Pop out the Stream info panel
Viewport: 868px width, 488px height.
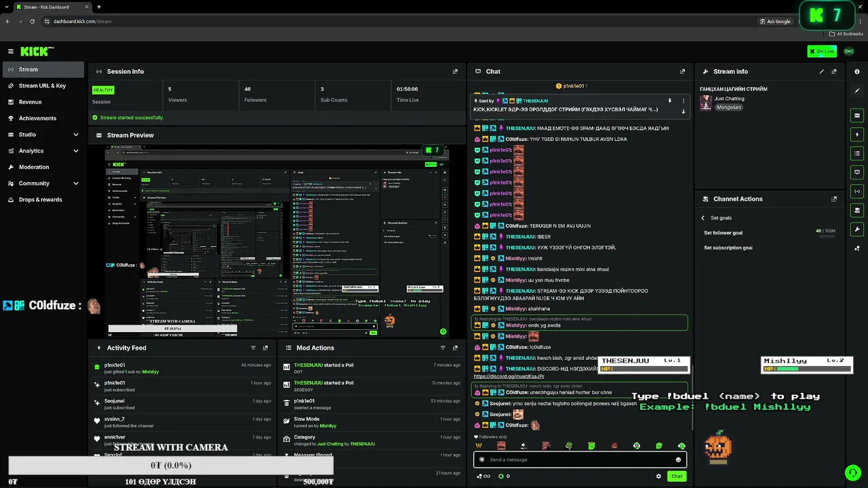click(x=834, y=71)
